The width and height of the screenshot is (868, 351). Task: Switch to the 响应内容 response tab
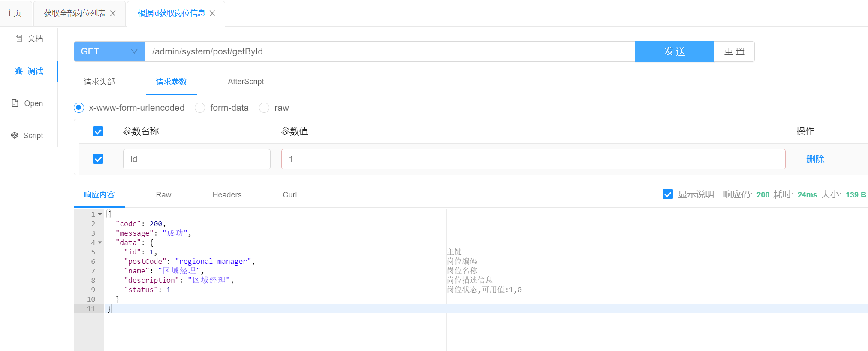pyautogui.click(x=99, y=195)
